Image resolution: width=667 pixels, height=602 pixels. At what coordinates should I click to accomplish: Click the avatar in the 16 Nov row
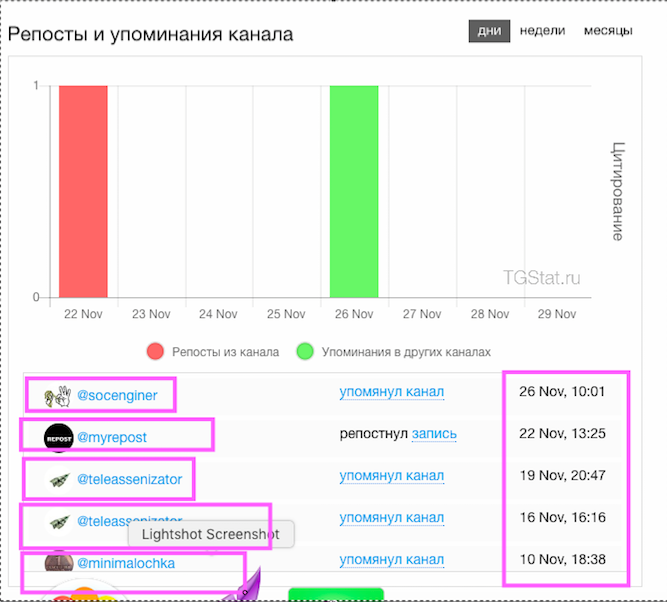pyautogui.click(x=59, y=520)
